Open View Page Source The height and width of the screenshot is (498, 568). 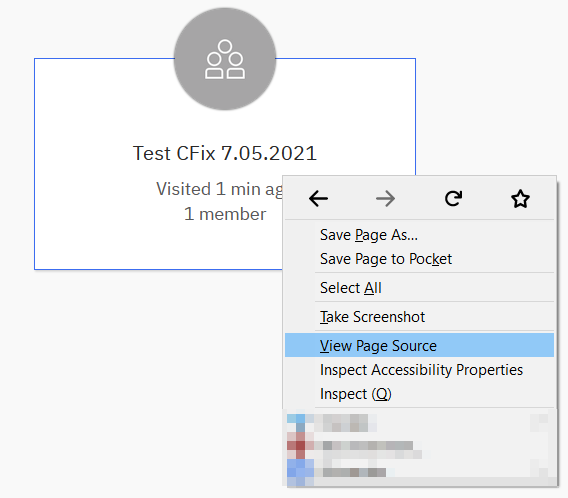point(419,346)
